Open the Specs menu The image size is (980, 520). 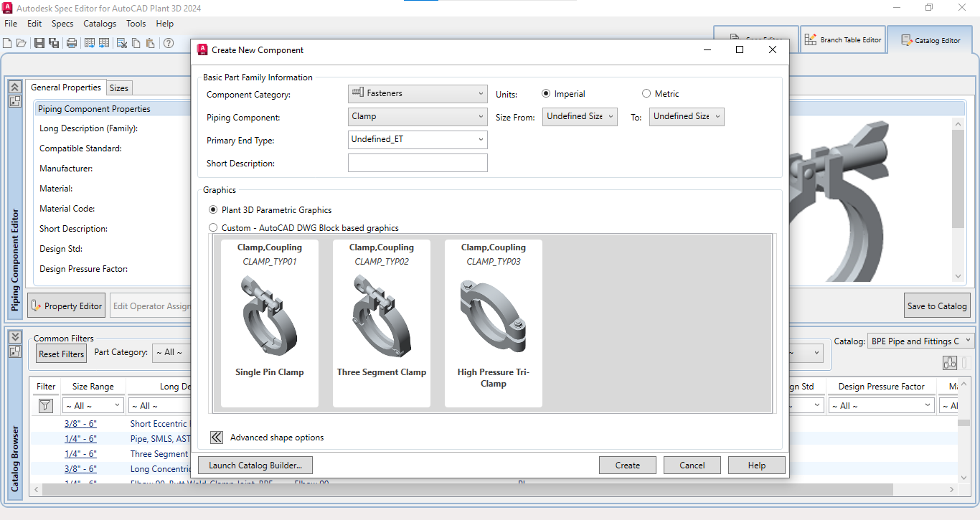62,24
